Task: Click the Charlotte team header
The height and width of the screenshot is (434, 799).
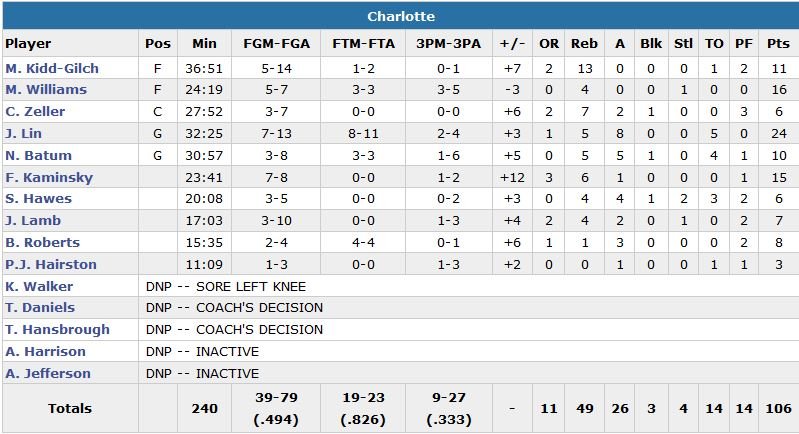Action: [400, 17]
